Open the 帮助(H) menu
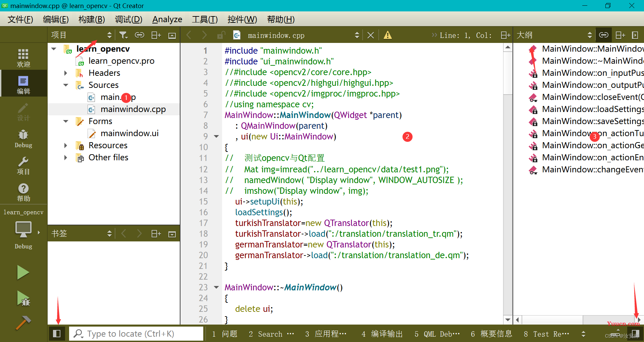644x342 pixels. (x=281, y=19)
